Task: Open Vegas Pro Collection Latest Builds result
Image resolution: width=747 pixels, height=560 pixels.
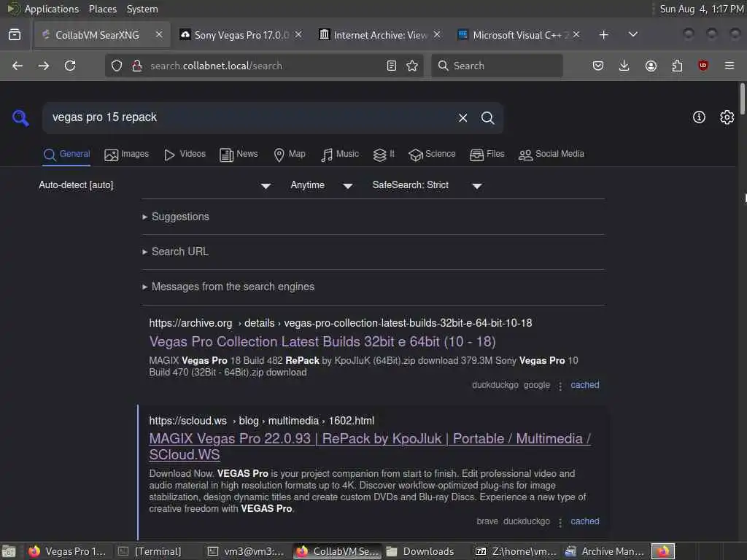Action: click(x=322, y=342)
